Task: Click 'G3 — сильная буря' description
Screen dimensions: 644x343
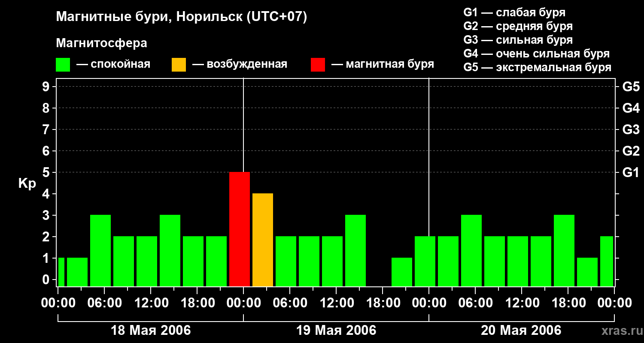Action: 518,40
